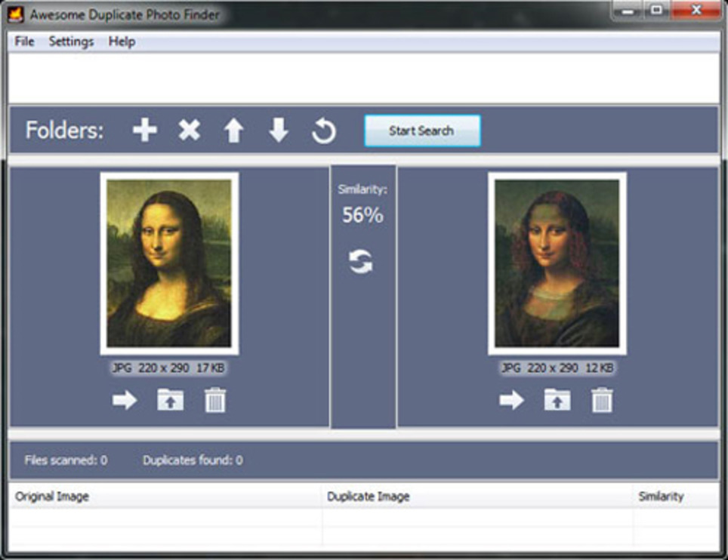Delete the right duplicate photo
Viewport: 728px width, 560px height.
tap(601, 401)
